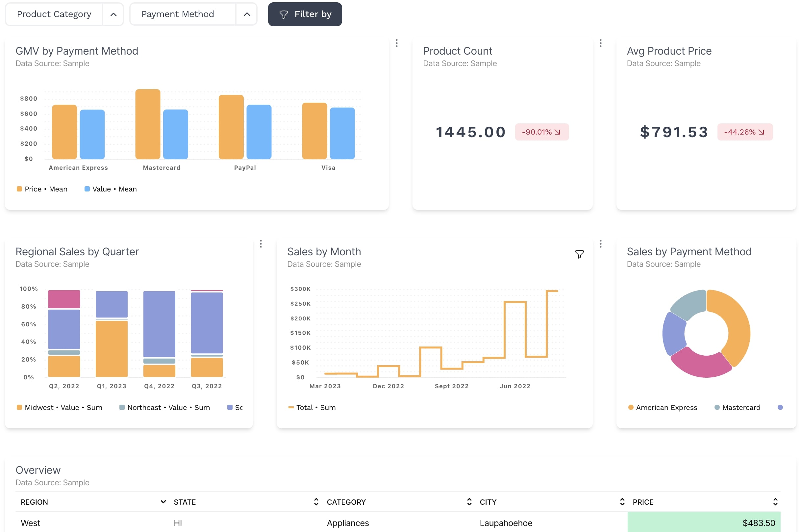The width and height of the screenshot is (802, 532).
Task: Collapse the Payment Method selector
Action: (247, 14)
